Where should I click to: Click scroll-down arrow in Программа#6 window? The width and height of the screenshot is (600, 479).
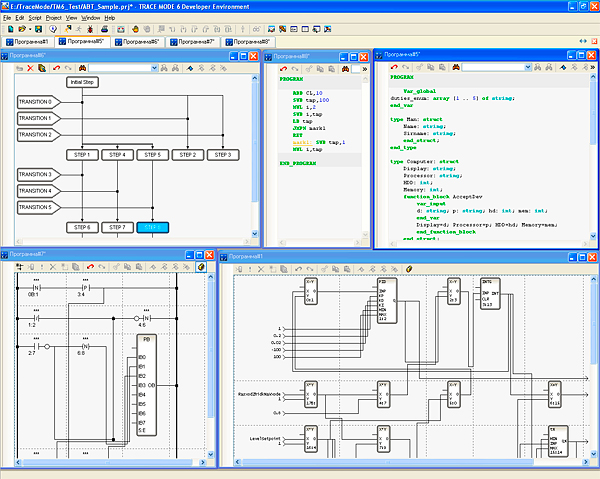(255, 234)
